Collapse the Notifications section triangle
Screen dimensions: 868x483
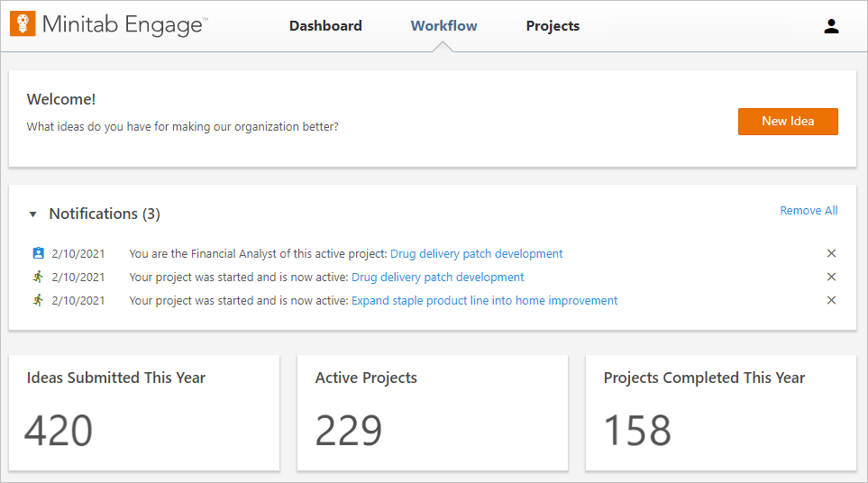33,214
